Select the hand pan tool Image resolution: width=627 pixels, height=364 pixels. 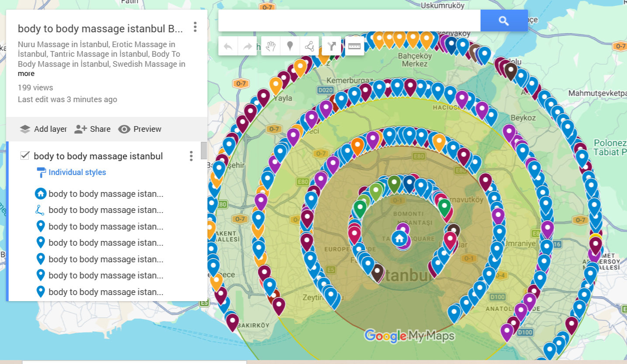coord(270,46)
